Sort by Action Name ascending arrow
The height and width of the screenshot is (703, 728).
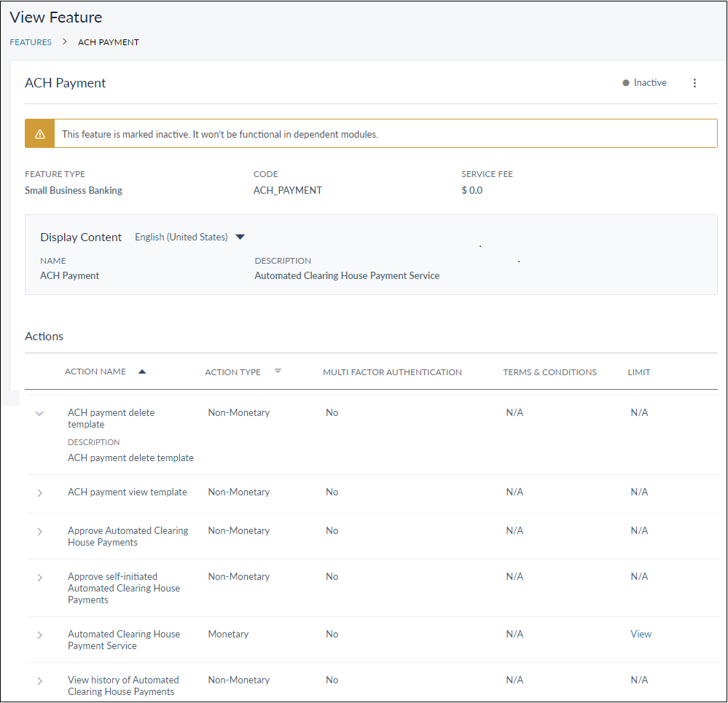coord(142,372)
